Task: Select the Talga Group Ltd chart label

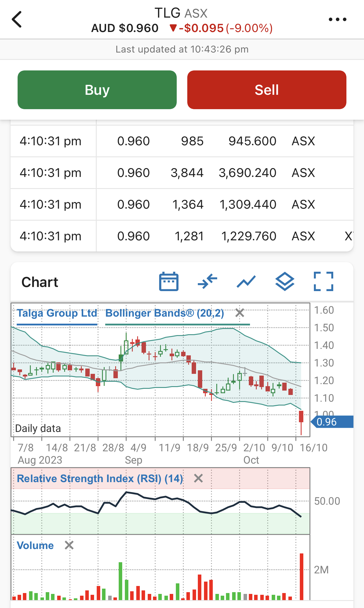Action: pyautogui.click(x=57, y=313)
